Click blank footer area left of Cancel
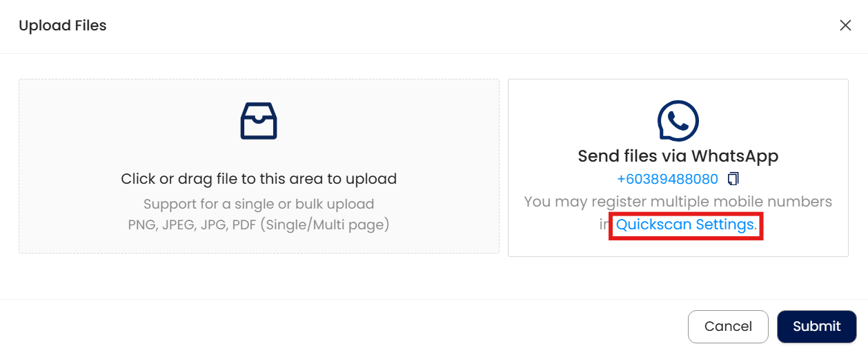 point(345,326)
